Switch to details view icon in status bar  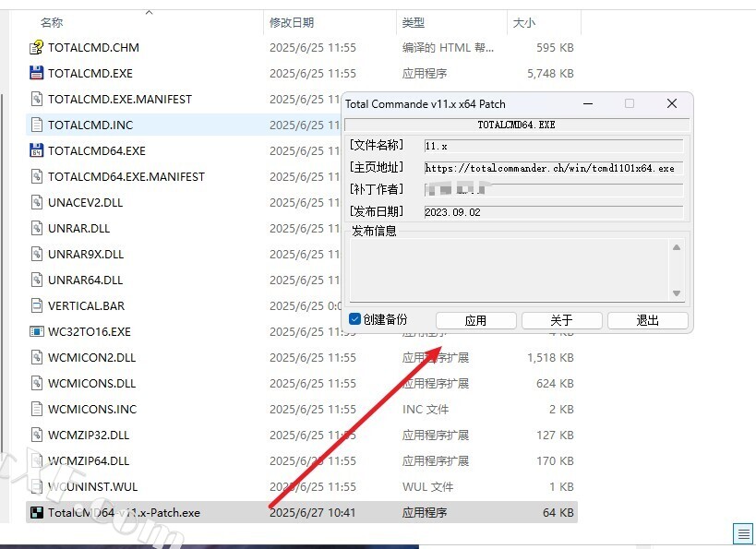(743, 534)
